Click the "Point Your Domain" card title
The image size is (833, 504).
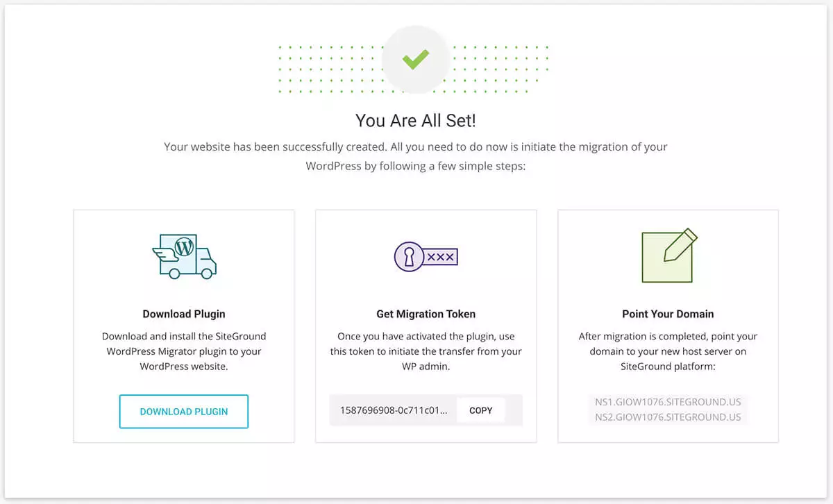[668, 314]
